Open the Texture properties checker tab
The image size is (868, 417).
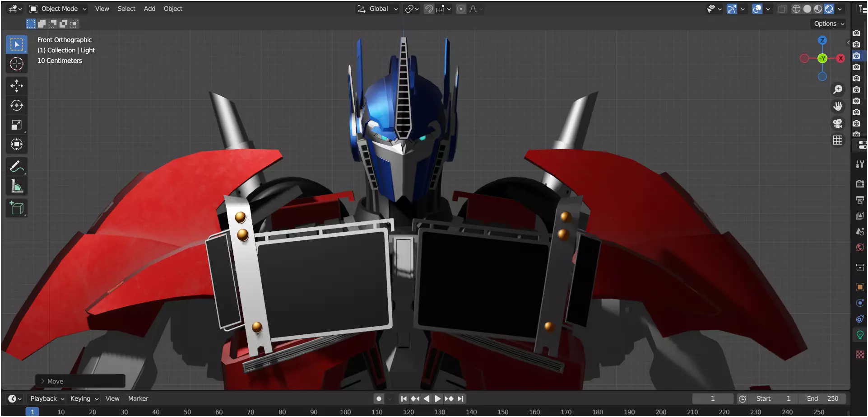[860, 355]
